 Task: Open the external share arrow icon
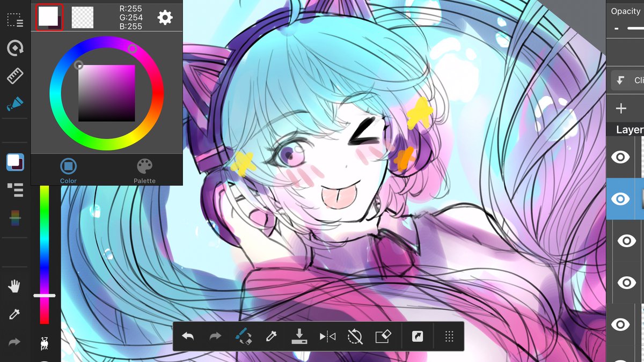417,336
